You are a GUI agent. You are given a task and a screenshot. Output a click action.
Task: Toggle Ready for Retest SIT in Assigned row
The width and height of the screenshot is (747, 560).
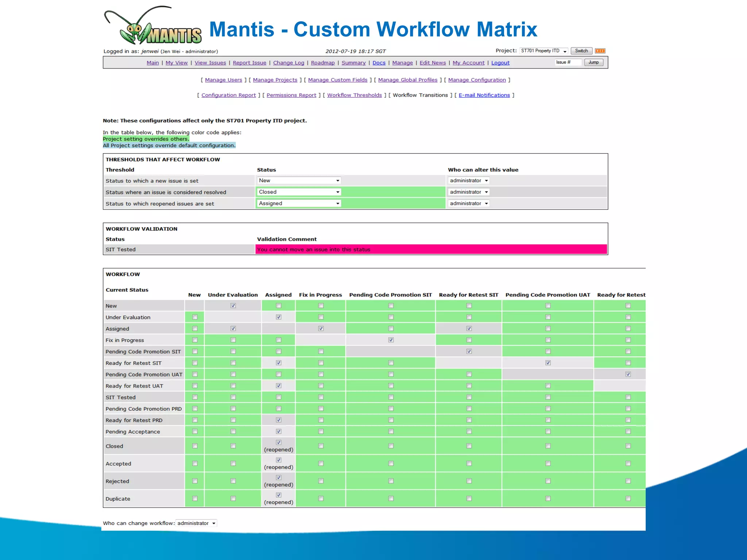click(x=469, y=328)
